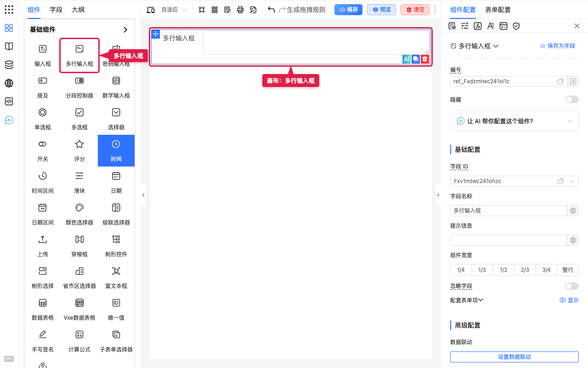Click the 设置数据联动 button
The width and height of the screenshot is (588, 368).
click(x=514, y=357)
